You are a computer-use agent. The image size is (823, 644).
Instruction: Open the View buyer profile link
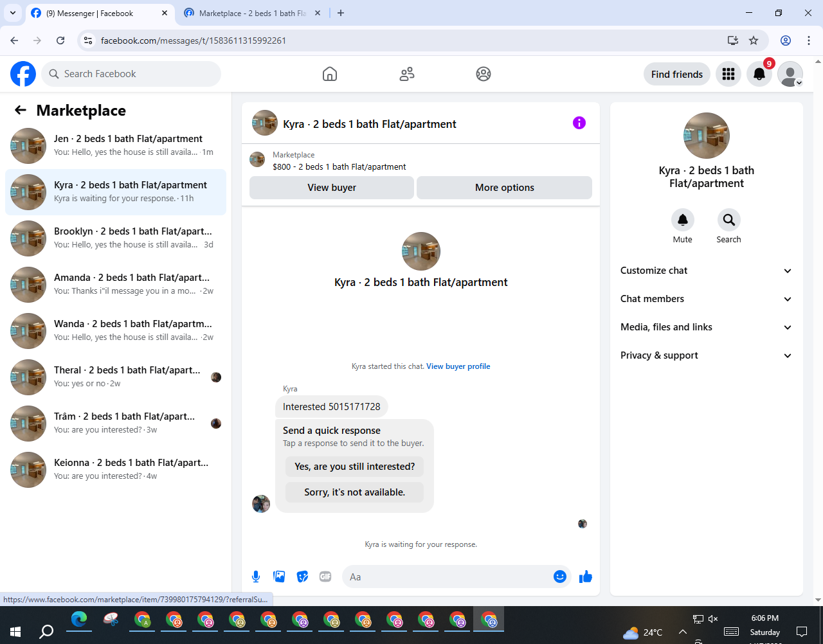coord(458,366)
